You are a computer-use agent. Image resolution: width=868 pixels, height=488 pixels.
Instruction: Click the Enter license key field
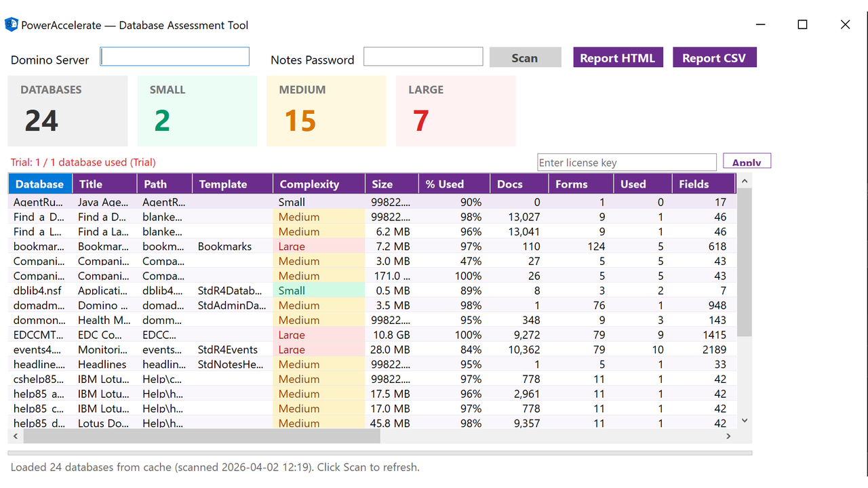627,162
